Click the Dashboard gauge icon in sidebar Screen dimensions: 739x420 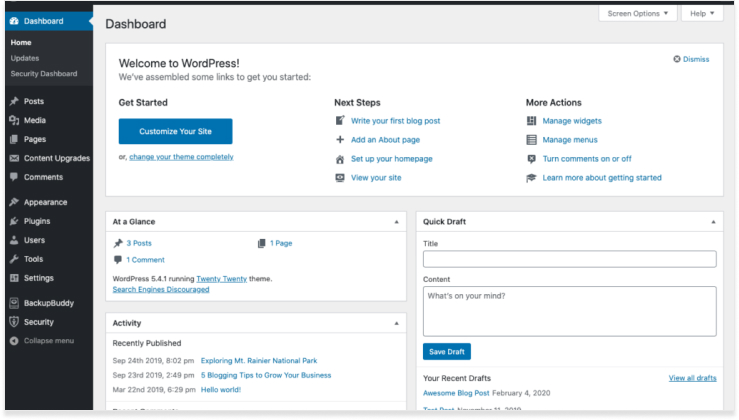(x=14, y=21)
